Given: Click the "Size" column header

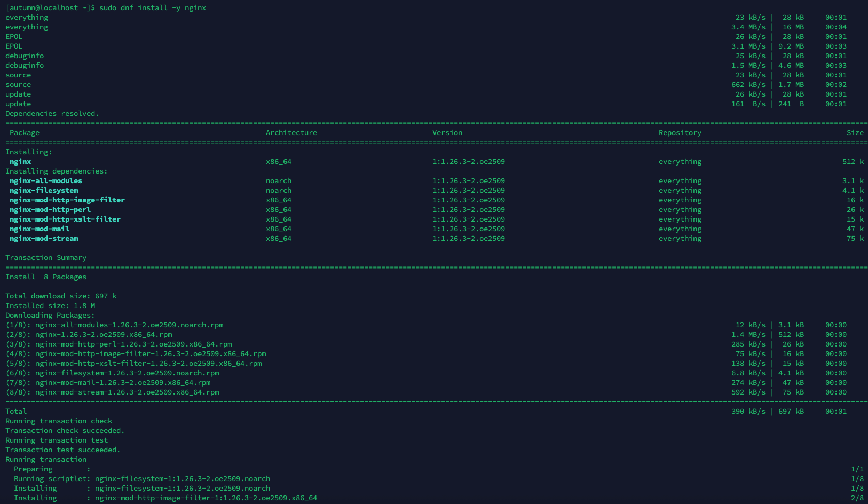Looking at the screenshot, I should [x=855, y=133].
